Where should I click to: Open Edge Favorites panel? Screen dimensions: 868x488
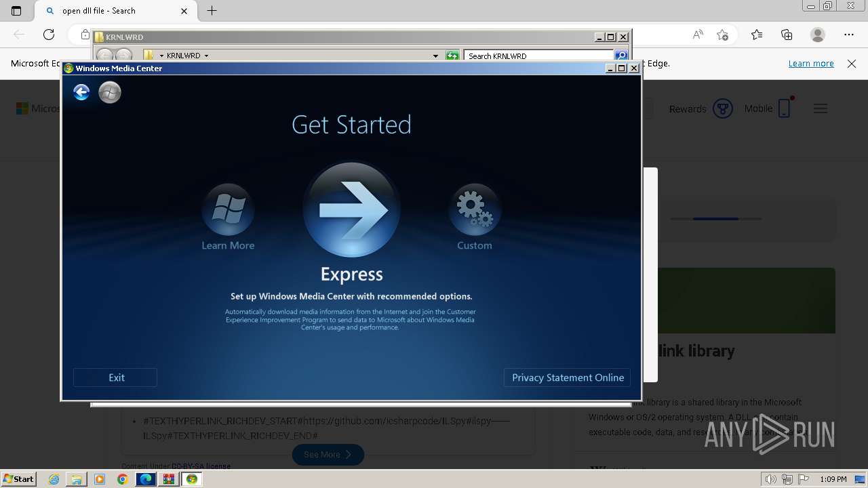[x=757, y=35]
